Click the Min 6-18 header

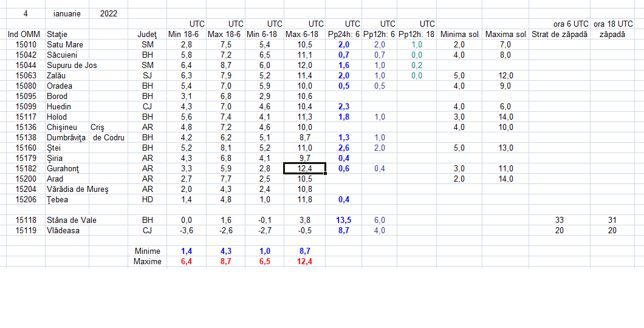point(262,35)
